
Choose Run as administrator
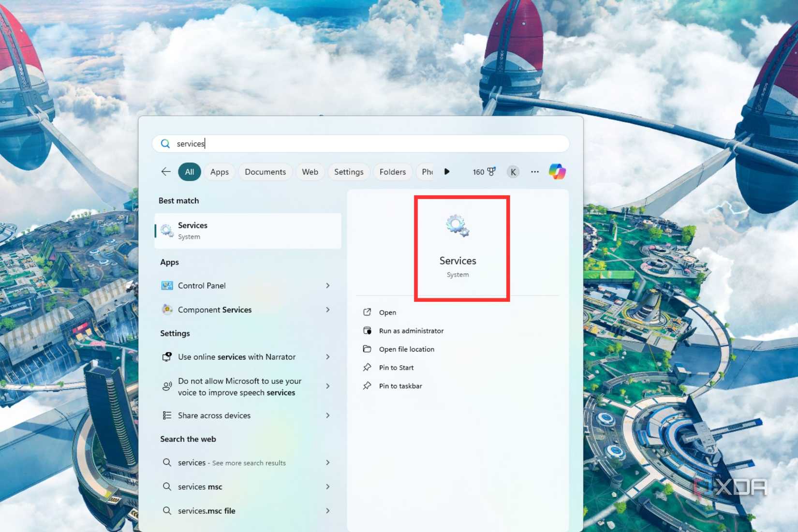tap(411, 331)
